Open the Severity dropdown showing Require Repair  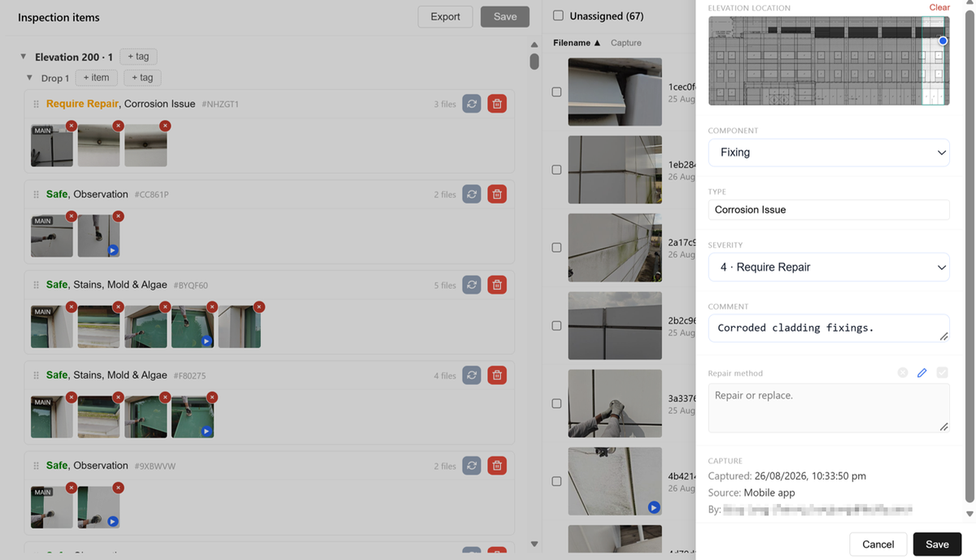[829, 267]
